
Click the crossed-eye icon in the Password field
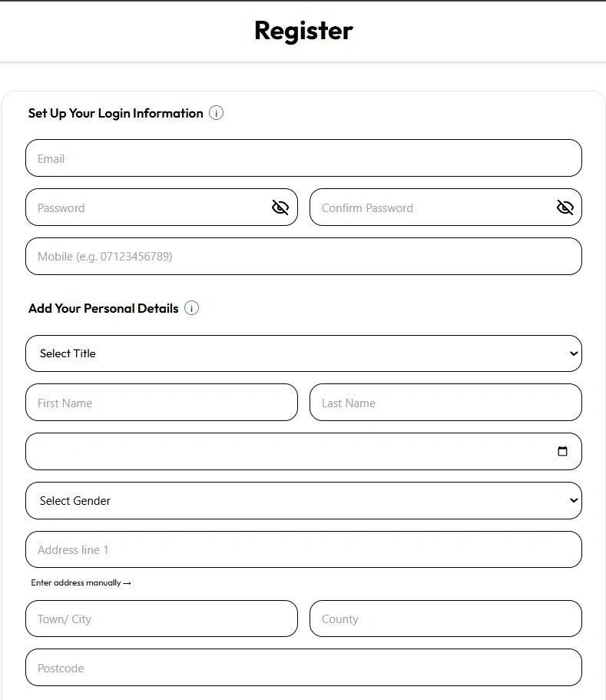click(x=280, y=207)
